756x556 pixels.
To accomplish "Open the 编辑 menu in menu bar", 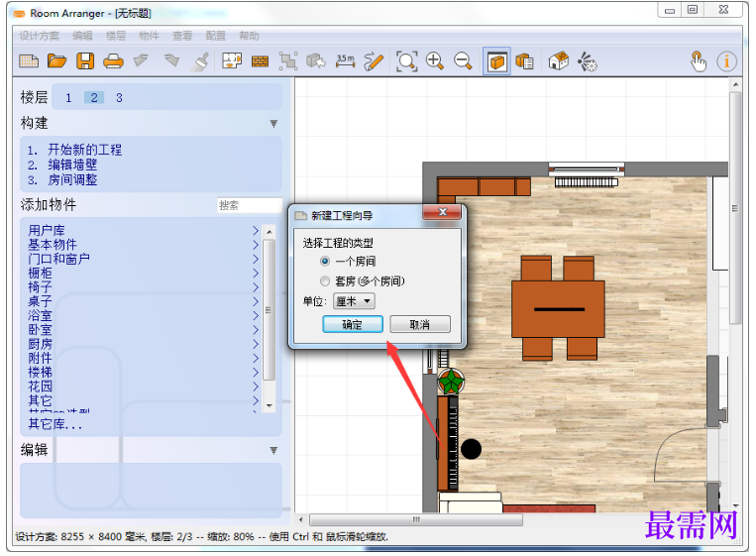I will 82,36.
